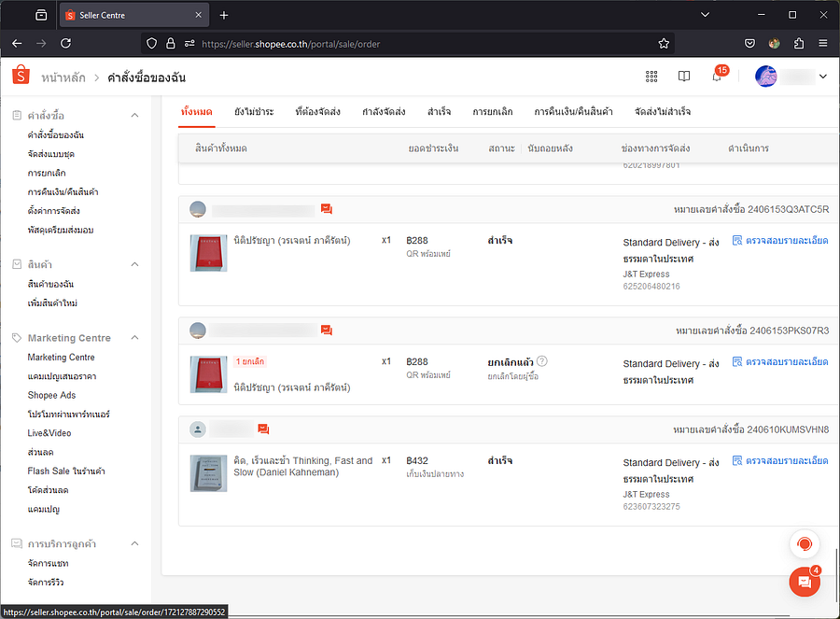Click the Shopee logo in header
This screenshot has height=619, width=840.
coord(21,77)
